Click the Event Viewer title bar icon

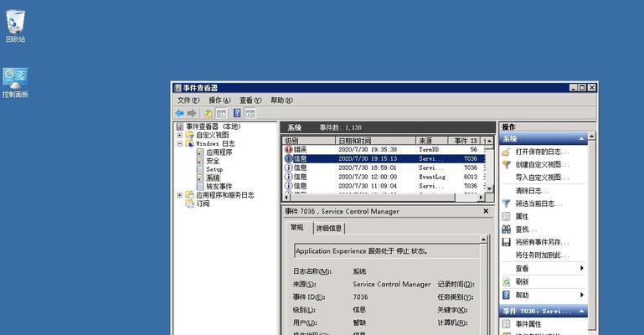[178, 88]
